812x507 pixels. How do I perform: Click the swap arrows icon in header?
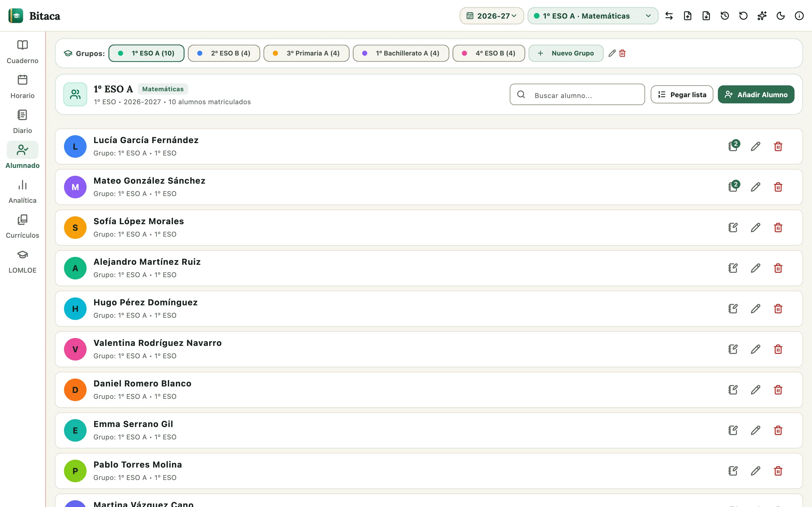pos(669,16)
